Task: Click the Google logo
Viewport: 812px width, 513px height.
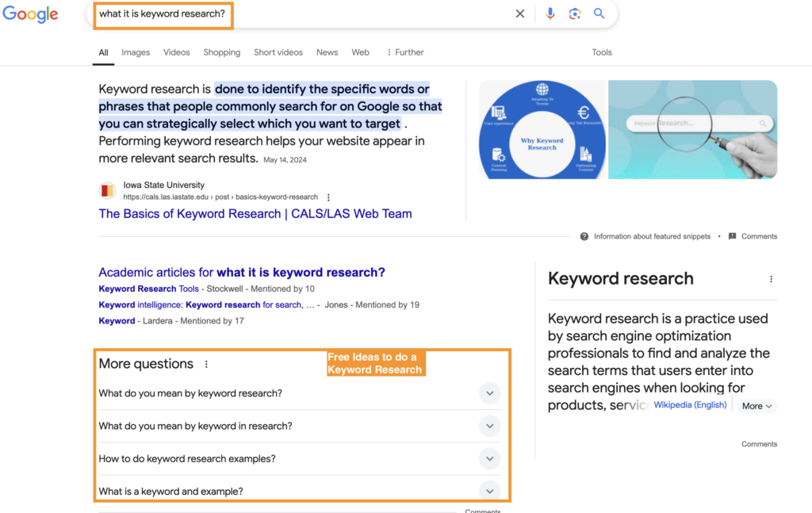Action: coord(30,14)
